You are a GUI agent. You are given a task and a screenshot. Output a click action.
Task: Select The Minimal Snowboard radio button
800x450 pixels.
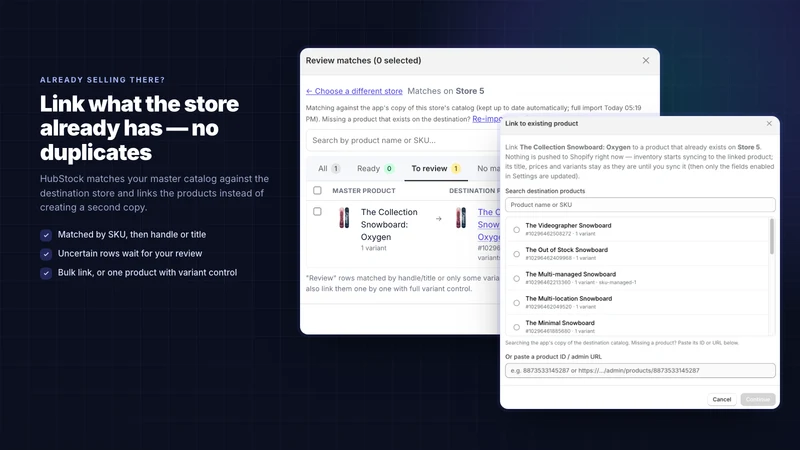[x=516, y=327]
